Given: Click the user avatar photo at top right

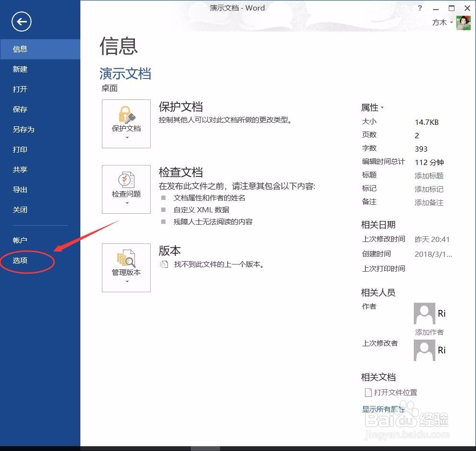Looking at the screenshot, I should pos(464,23).
